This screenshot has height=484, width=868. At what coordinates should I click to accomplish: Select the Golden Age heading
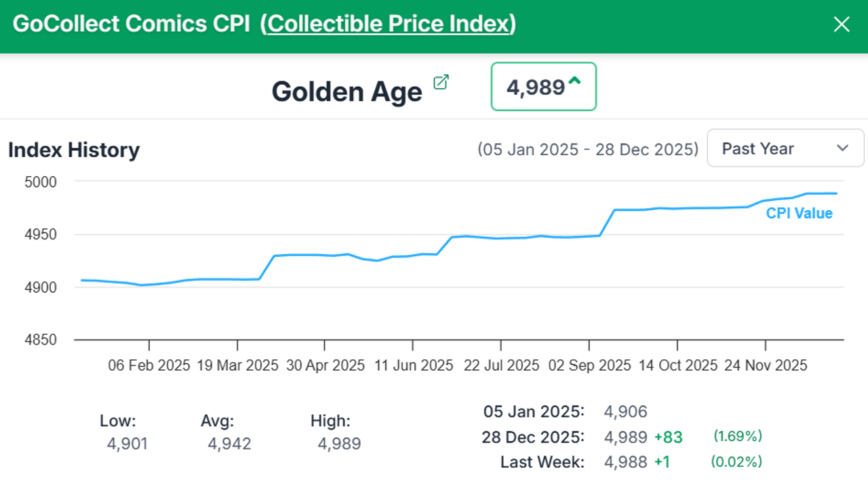(347, 92)
